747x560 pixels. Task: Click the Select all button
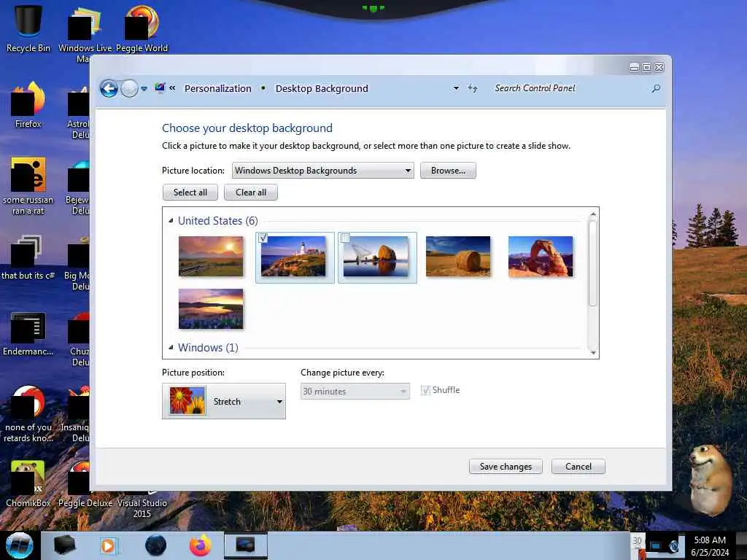pyautogui.click(x=190, y=192)
